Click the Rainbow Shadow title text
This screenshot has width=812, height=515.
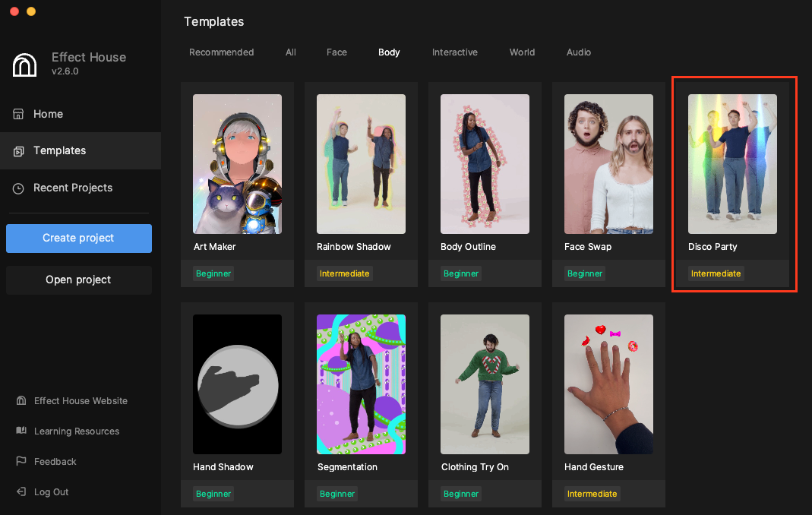(354, 247)
